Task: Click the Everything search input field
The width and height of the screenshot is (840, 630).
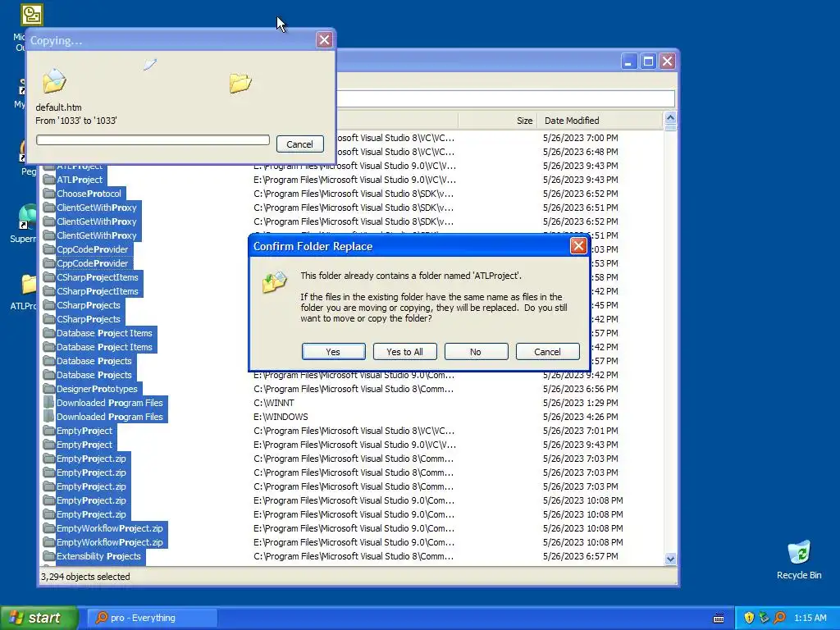Action: click(x=505, y=98)
